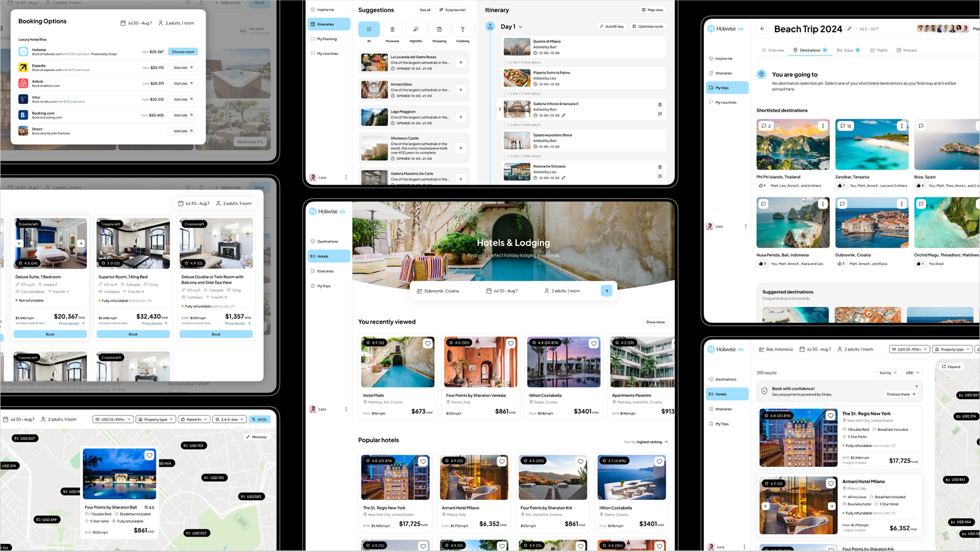Image resolution: width=980 pixels, height=552 pixels.
Task: Open USD 25-900+ filter in Bali results panel
Action: pos(909,349)
